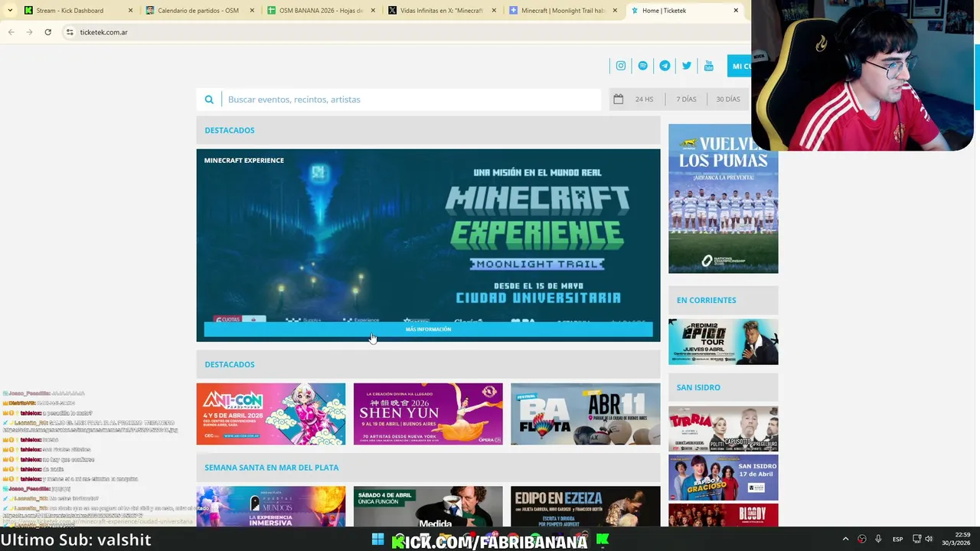Click the browser forward arrow
980x551 pixels.
pos(29,32)
